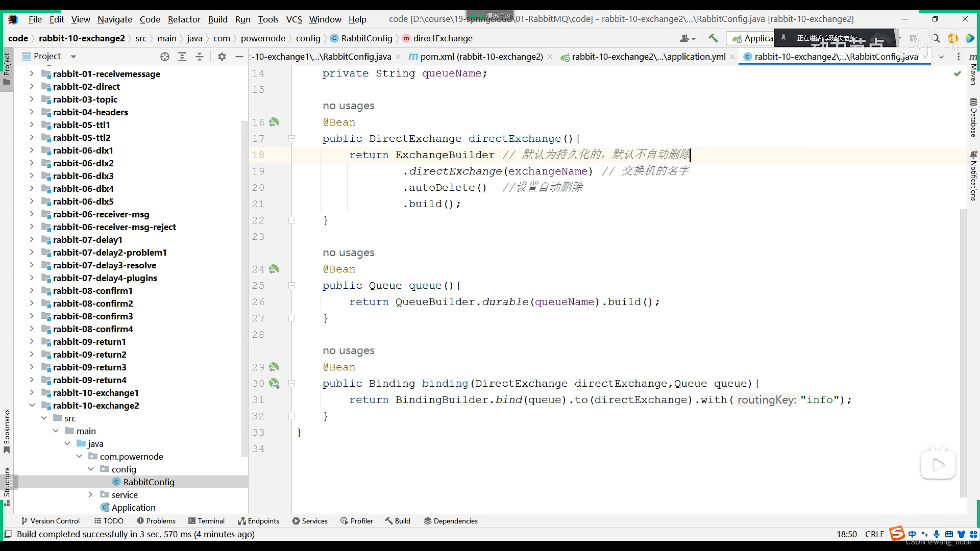Click the Build project hammer icon
This screenshot has height=551, width=980.
[713, 38]
